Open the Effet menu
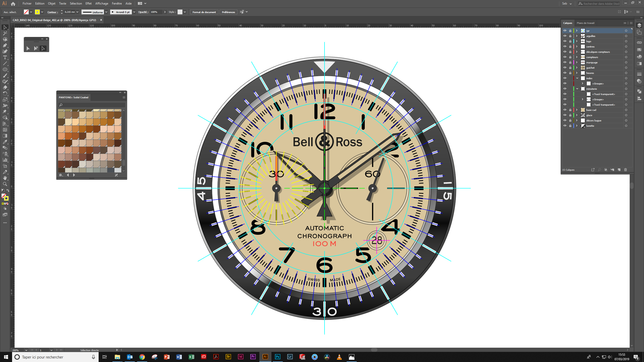The width and height of the screenshot is (644, 362). [x=88, y=4]
